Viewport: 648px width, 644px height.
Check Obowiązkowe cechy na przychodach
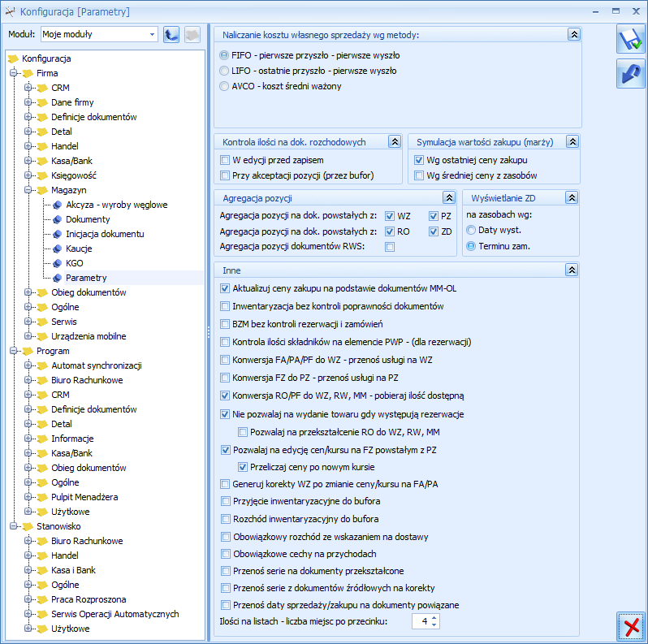click(225, 554)
